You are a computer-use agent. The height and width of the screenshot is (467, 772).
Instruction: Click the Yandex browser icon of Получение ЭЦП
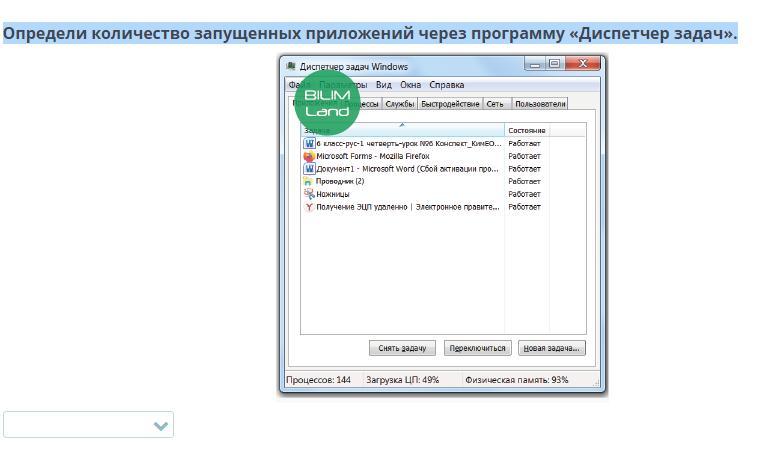309,207
